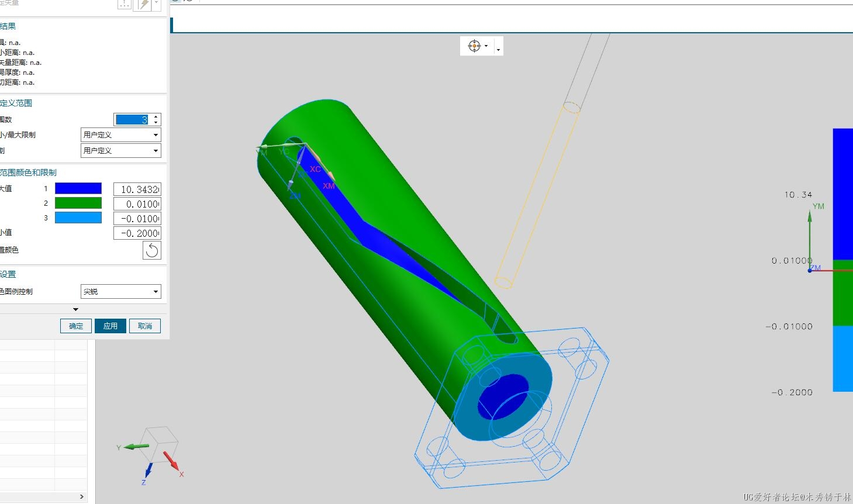Open the min/max limit 用户定义 dropdown
This screenshot has height=504, width=853.
click(x=120, y=134)
